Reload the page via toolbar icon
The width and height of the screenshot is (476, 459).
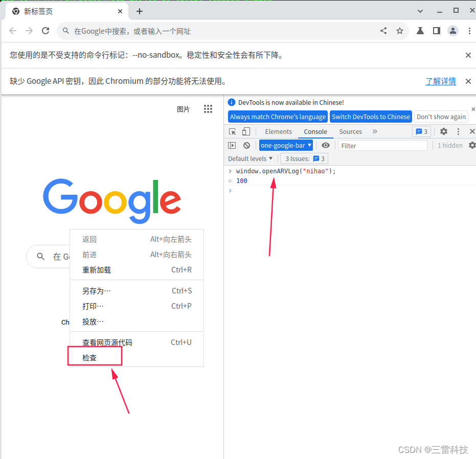coord(46,31)
